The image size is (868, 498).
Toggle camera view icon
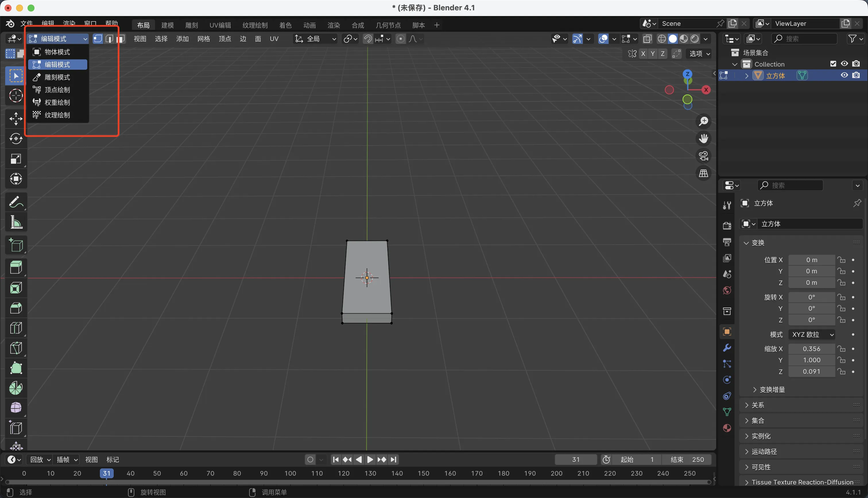704,156
